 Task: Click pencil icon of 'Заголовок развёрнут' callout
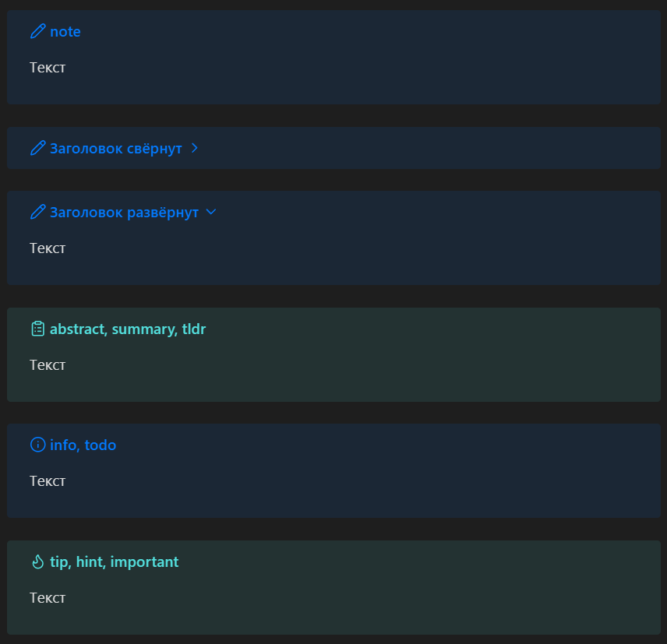pyautogui.click(x=37, y=212)
